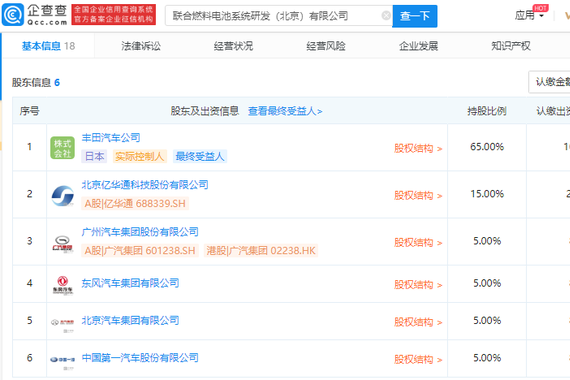Screen dimensions: 570x380
Task: Switch to the 知识产权 tab
Action: [x=511, y=46]
